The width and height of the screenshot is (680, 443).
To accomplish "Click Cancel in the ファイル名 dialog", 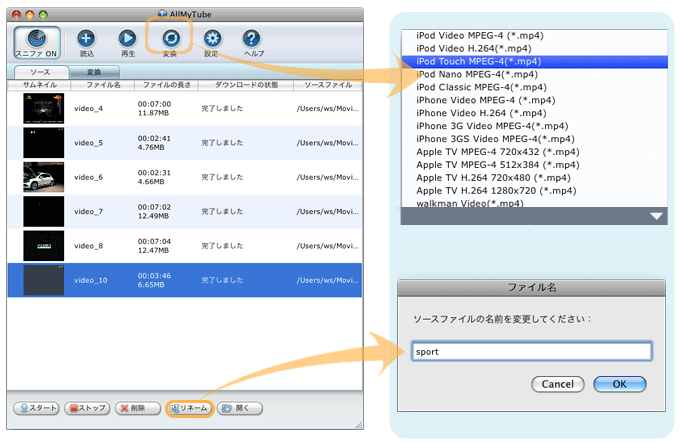I will tap(558, 384).
